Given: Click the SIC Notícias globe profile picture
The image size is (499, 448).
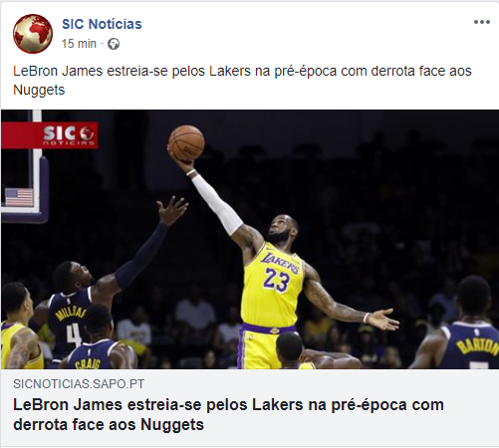Looking at the screenshot, I should click(33, 34).
